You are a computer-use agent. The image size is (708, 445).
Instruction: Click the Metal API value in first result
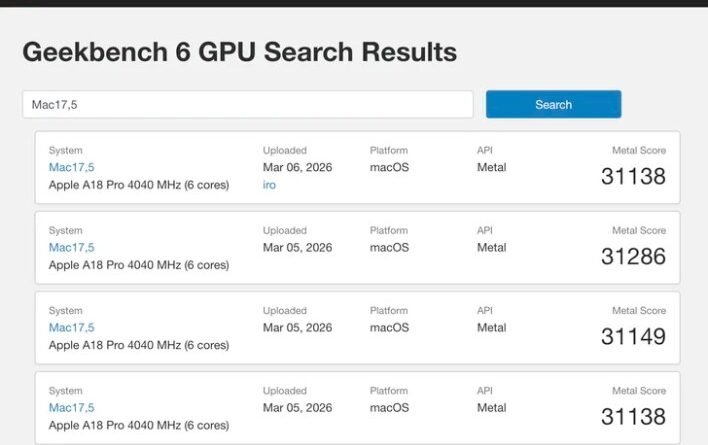pos(491,167)
